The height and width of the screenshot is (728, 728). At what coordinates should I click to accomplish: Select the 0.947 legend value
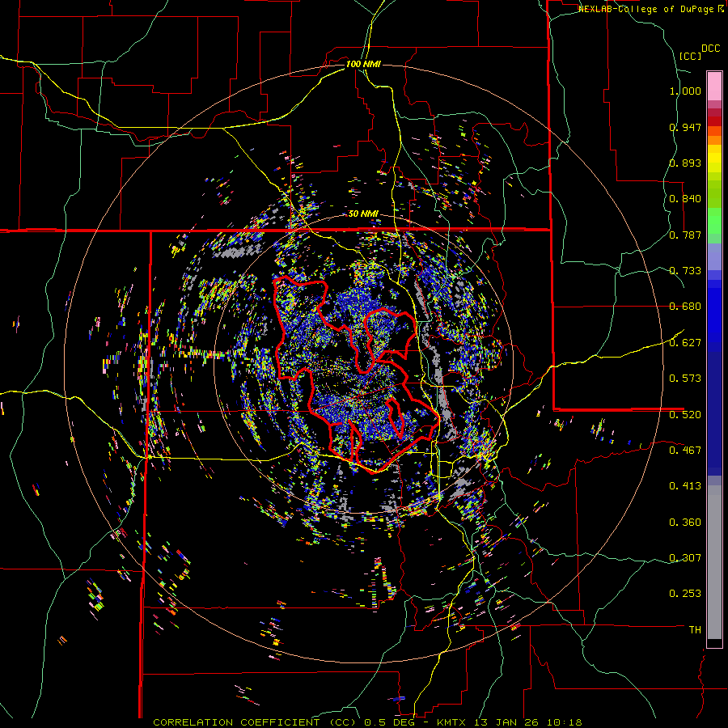coord(685,127)
